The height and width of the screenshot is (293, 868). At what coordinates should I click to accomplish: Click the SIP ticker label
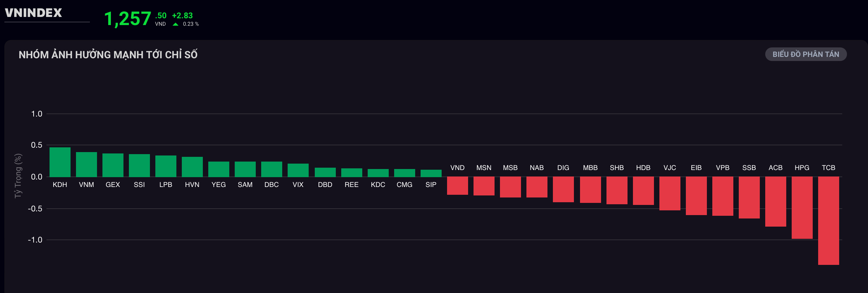(x=431, y=185)
